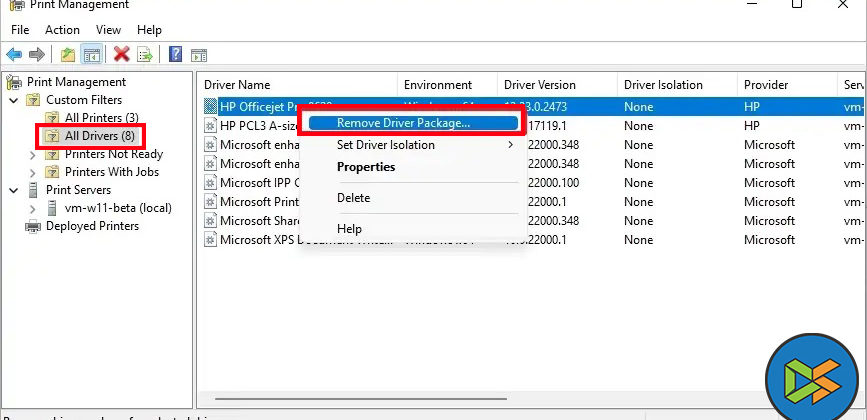Choose Remove Driver Package from context menu

[x=403, y=123]
